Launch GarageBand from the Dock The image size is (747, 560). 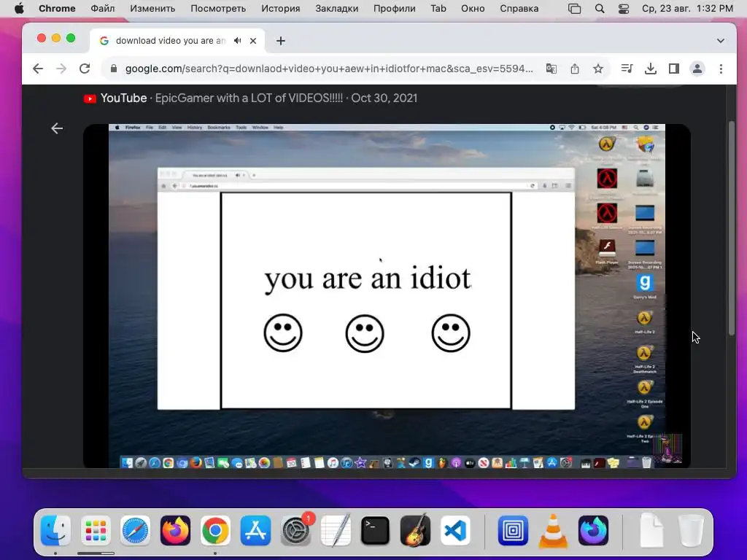tap(415, 530)
